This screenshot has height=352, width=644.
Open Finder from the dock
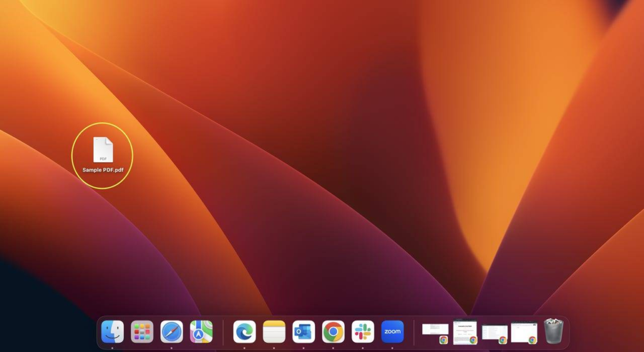tap(113, 331)
